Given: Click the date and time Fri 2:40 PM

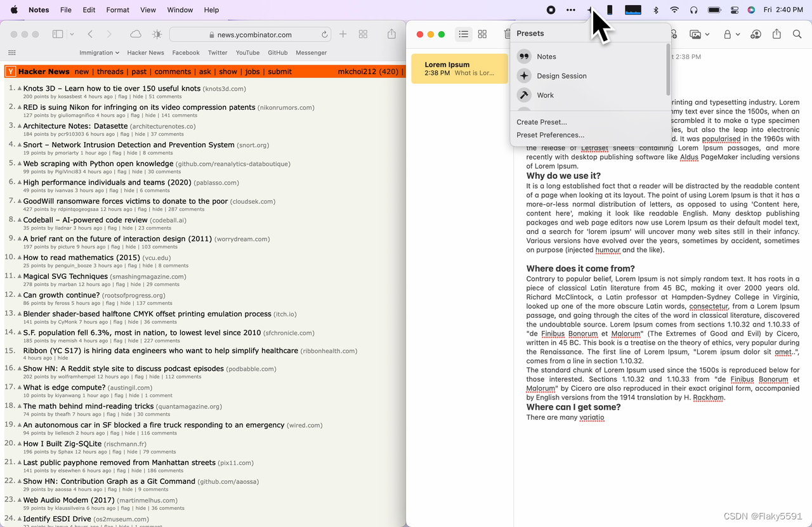Looking at the screenshot, I should click(x=783, y=10).
